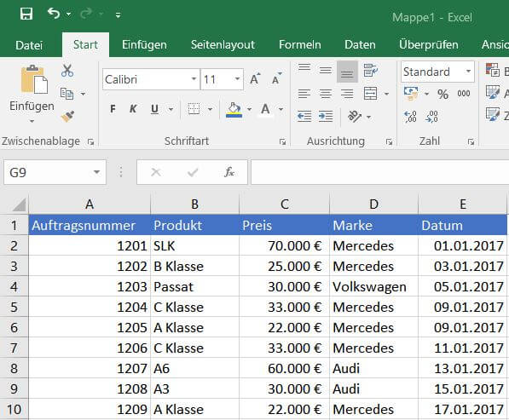Open font color palette dropdown arrow
Screen dimensions: 509x420
coord(281,109)
